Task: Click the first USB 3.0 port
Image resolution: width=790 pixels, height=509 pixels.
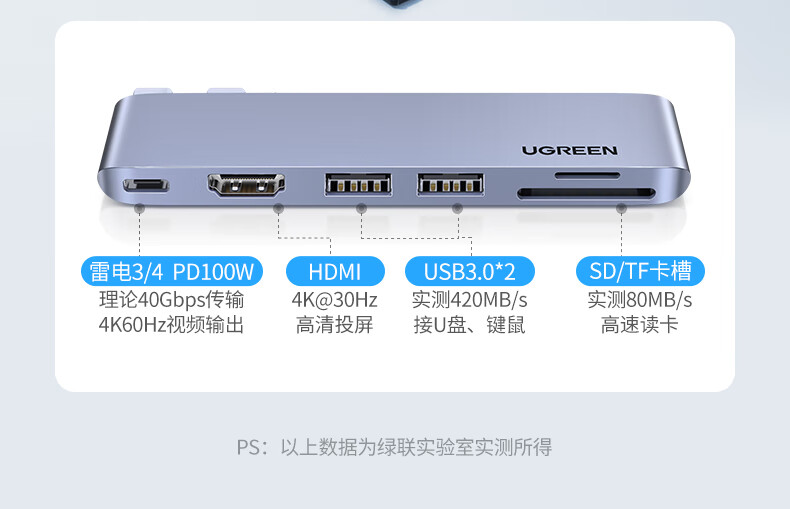Action: pyautogui.click(x=358, y=184)
